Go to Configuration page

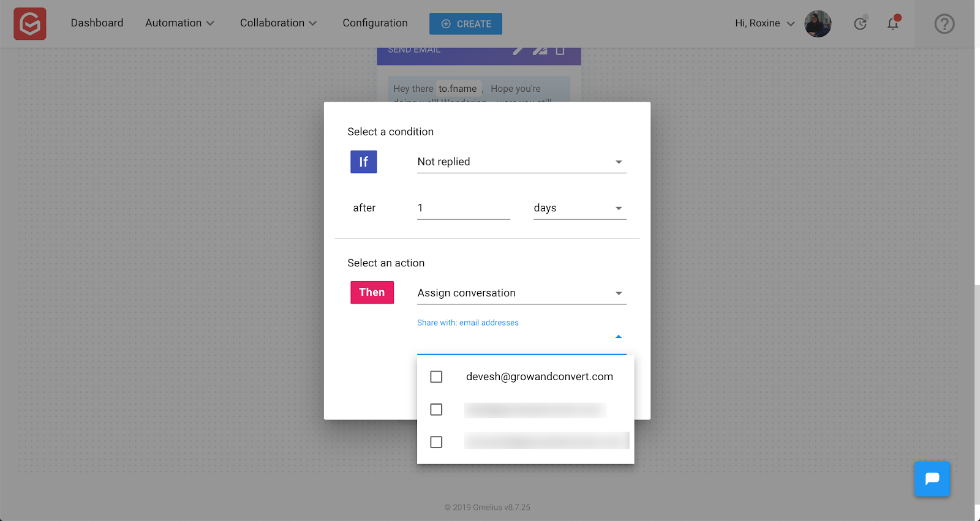(375, 23)
